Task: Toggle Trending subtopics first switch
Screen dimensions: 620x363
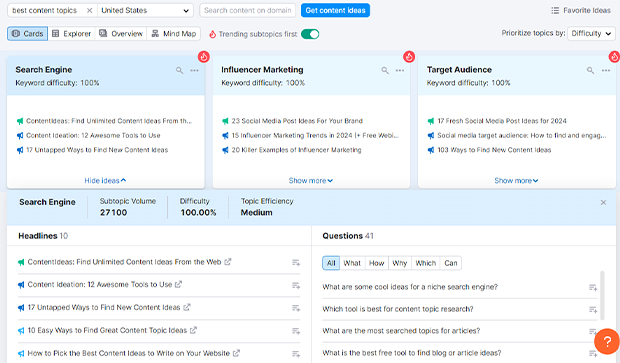Action: (310, 34)
